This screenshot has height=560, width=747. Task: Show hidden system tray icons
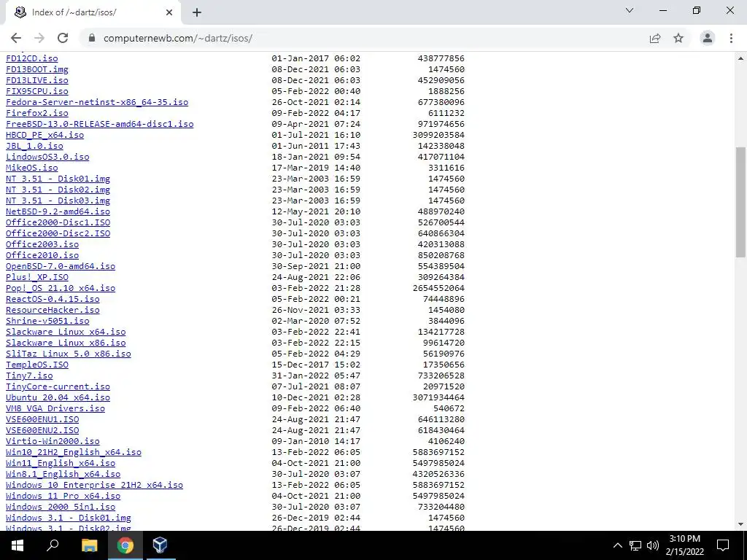[x=617, y=545]
